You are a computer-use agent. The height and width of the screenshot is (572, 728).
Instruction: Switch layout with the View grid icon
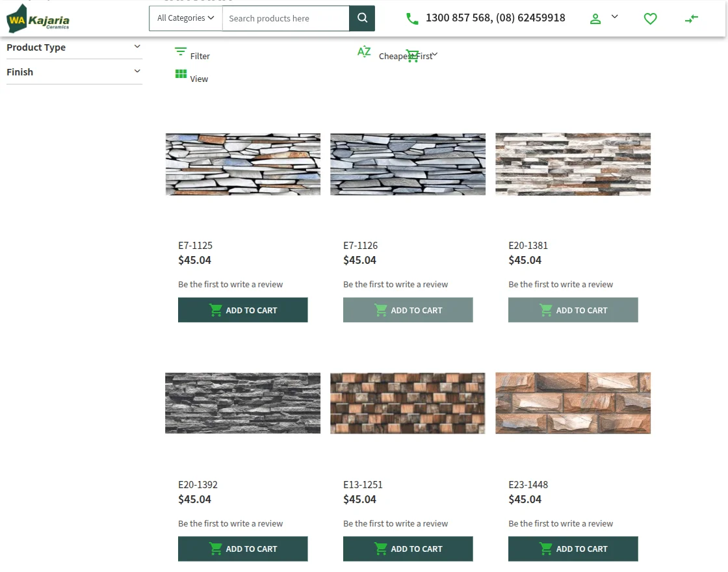181,74
